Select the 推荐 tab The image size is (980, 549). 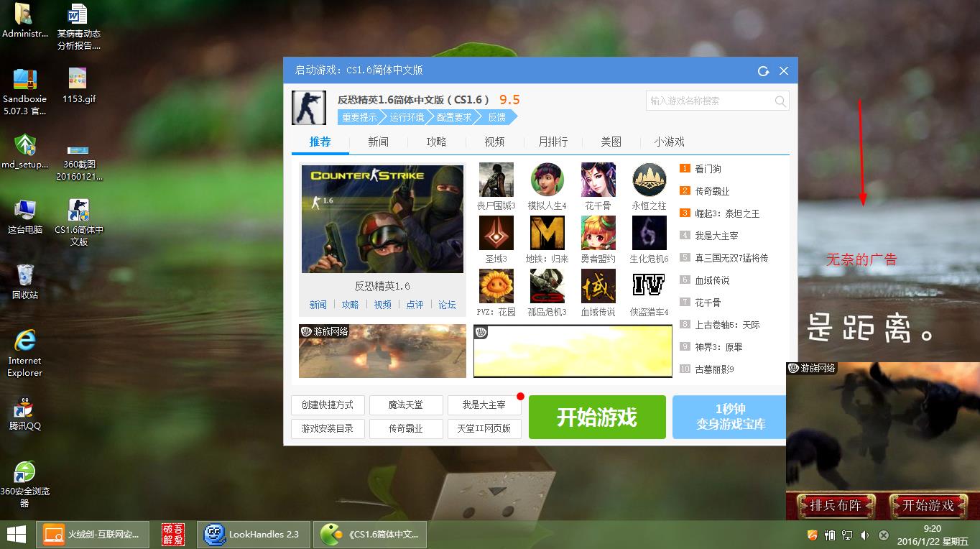(320, 142)
